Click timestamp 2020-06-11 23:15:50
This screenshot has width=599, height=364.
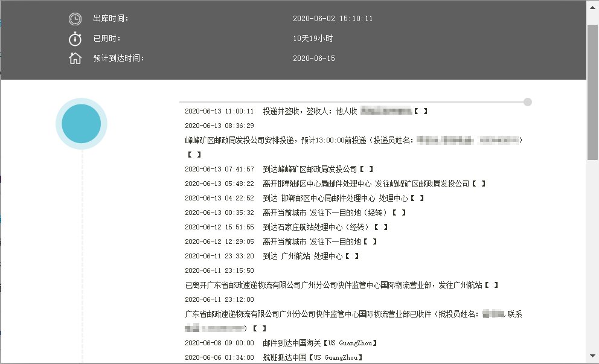pos(219,271)
